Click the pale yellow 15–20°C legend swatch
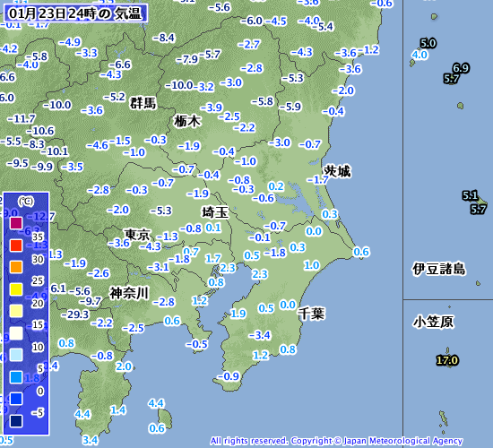493x448 pixels. [x=16, y=311]
